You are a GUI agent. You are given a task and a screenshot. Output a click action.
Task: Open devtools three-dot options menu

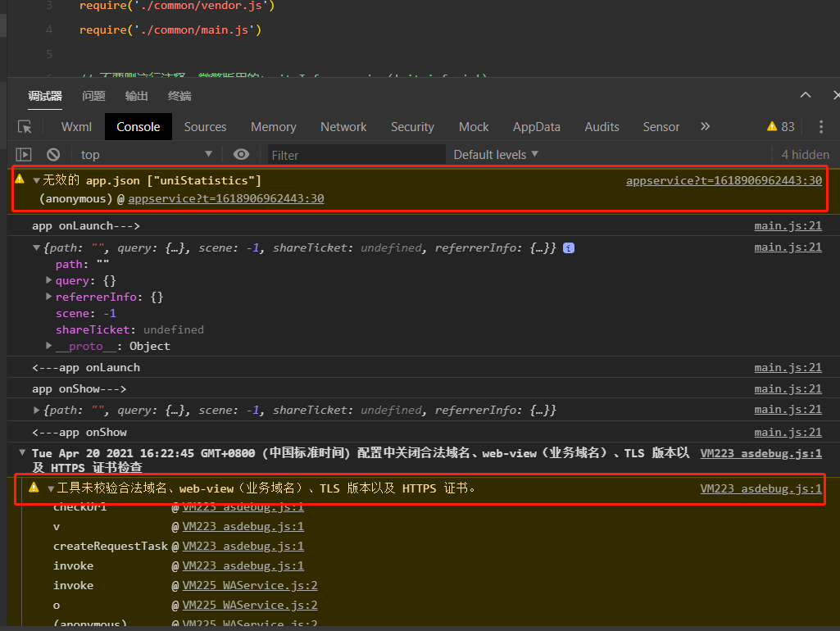coord(820,127)
